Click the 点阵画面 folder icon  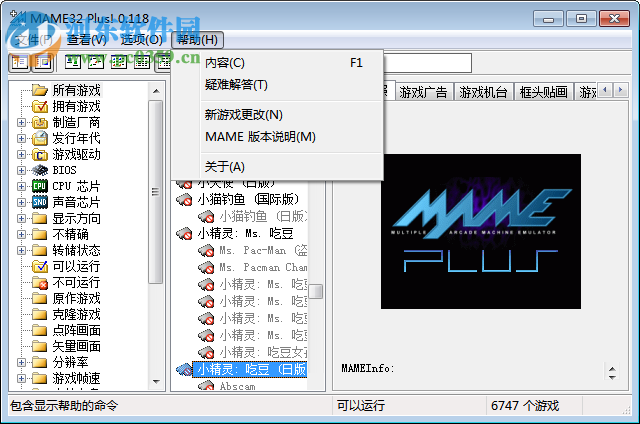pyautogui.click(x=40, y=330)
